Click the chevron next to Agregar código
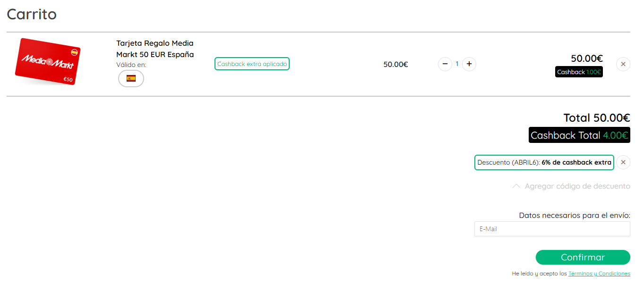Viewport: 644px width, 283px height. [516, 186]
